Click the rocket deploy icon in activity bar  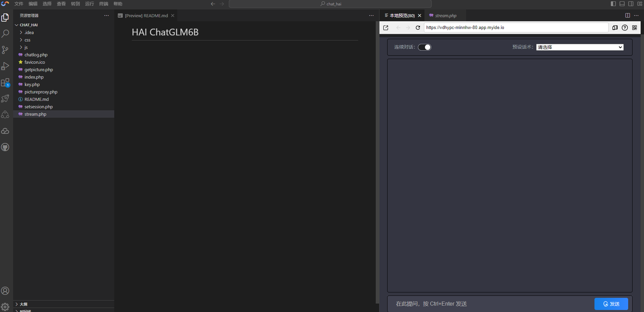coord(5,98)
